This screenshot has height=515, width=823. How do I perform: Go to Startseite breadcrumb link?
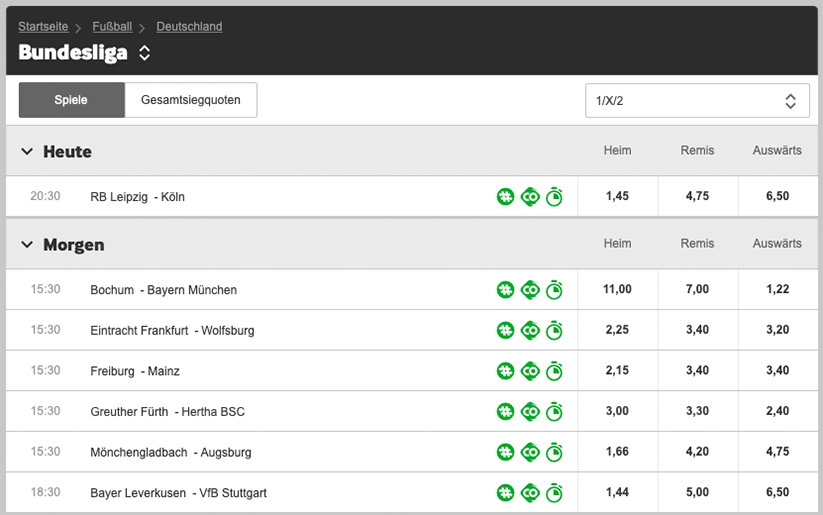pos(43,26)
